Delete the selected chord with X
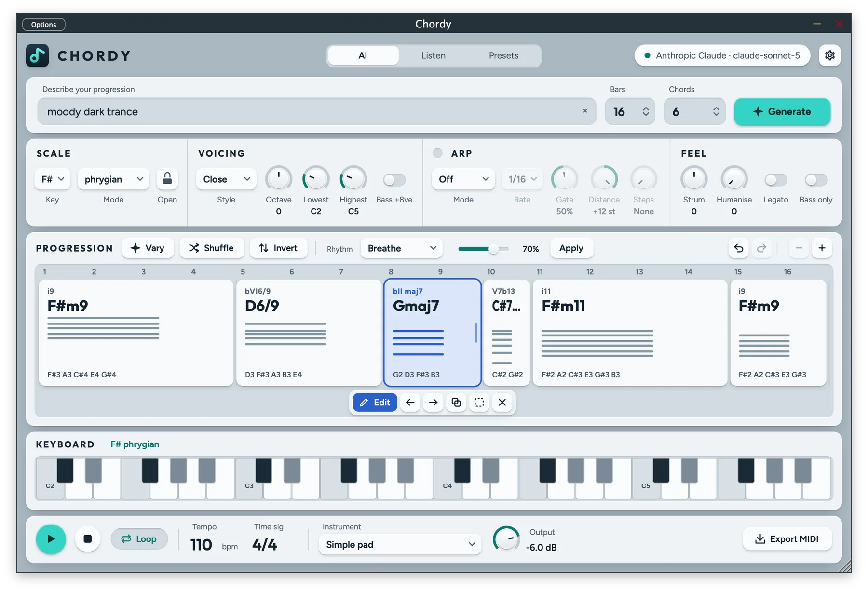Screen dimensions: 868x592 pos(502,402)
